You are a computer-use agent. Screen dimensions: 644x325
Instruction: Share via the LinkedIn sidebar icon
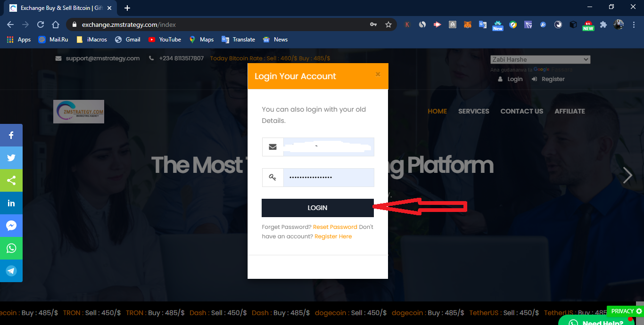click(x=11, y=203)
